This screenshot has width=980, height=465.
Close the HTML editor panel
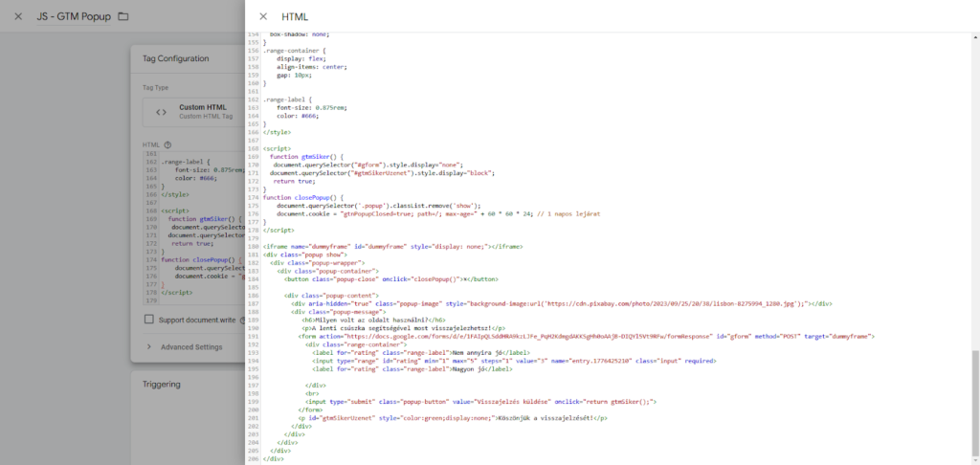pyautogui.click(x=263, y=17)
